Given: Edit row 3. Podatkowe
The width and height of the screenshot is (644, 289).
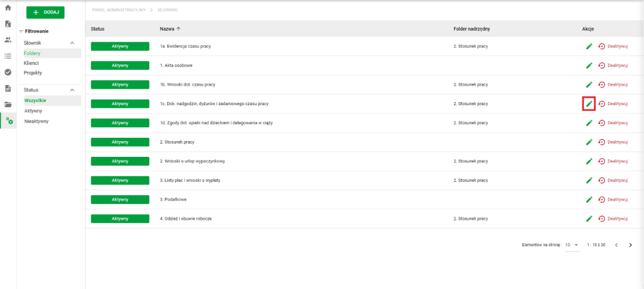Looking at the screenshot, I should coord(589,200).
